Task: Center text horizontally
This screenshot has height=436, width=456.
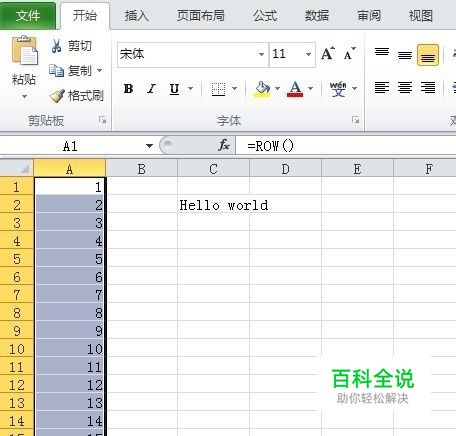Action: [405, 88]
